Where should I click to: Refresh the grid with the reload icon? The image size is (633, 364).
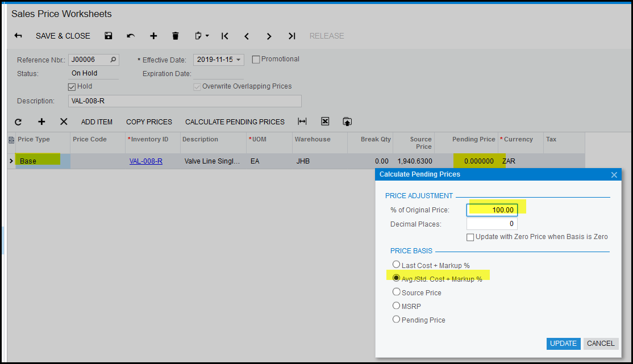[x=18, y=122]
